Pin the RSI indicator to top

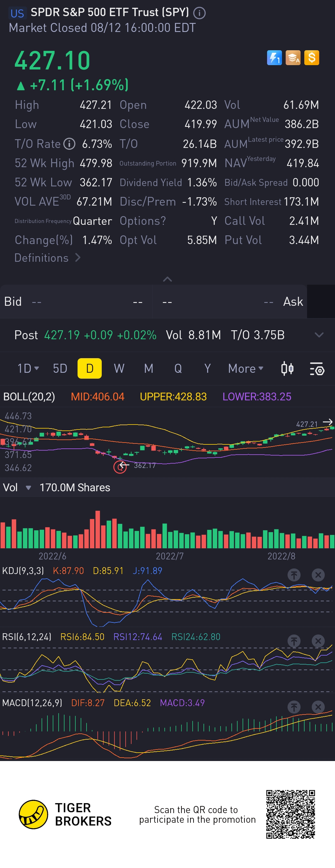point(294,641)
